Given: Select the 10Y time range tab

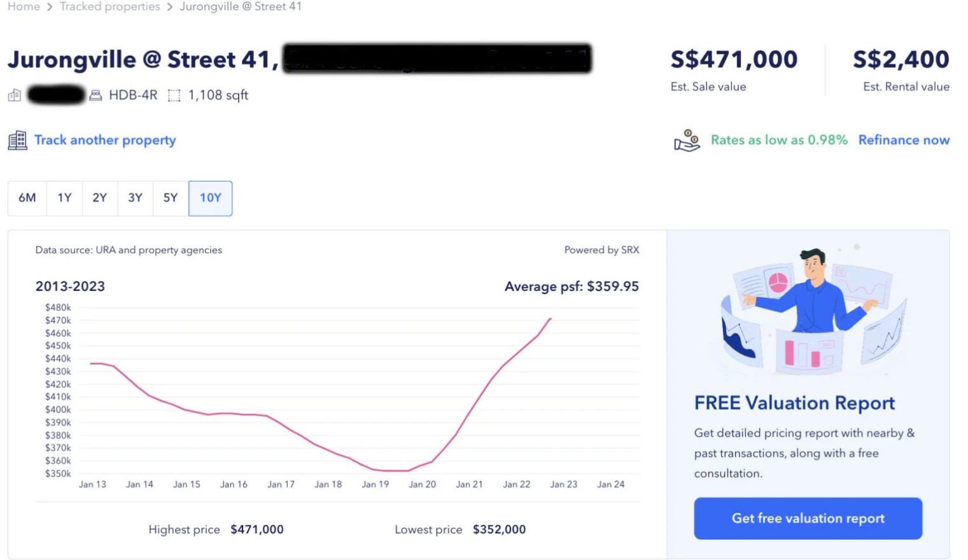Looking at the screenshot, I should click(211, 198).
